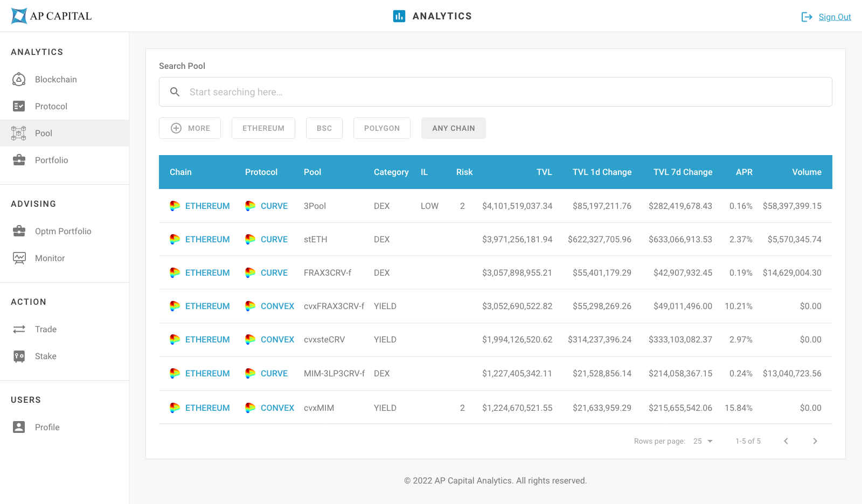Click the Trade swap arrows icon

click(x=19, y=329)
